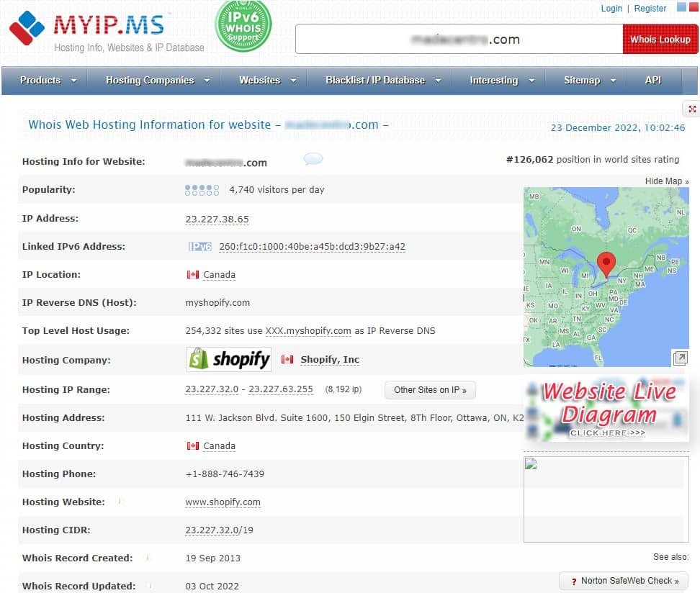Click the info icon next to Whois Record Created
700x593 pixels.
[148, 558]
